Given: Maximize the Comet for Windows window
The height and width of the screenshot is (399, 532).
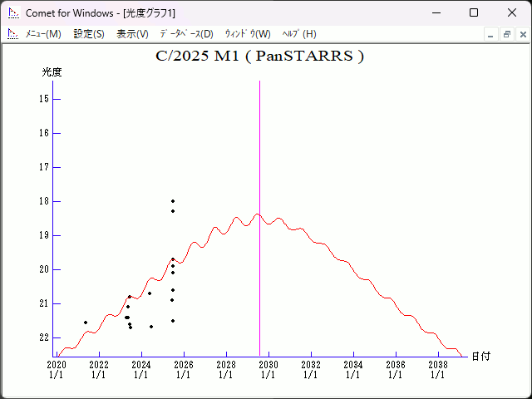Looking at the screenshot, I should pyautogui.click(x=474, y=13).
